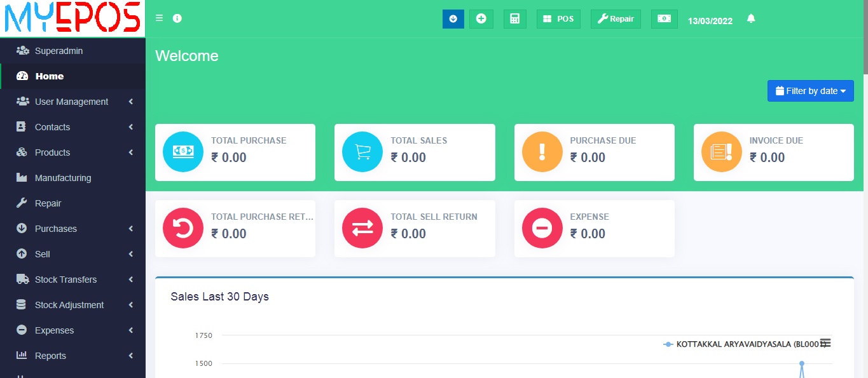This screenshot has height=378, width=868.
Task: Click the Home dashboard gauge icon
Action: tap(22, 76)
